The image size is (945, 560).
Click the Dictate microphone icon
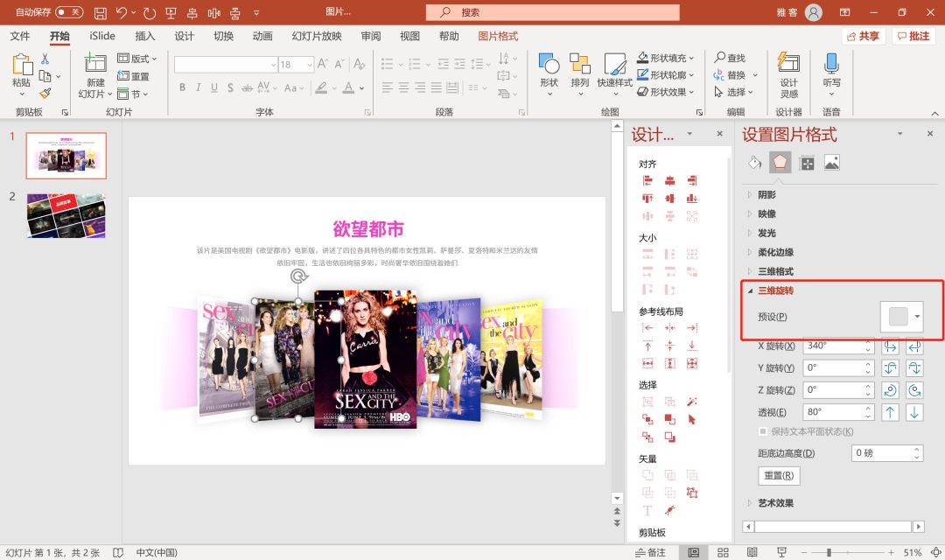pyautogui.click(x=832, y=63)
